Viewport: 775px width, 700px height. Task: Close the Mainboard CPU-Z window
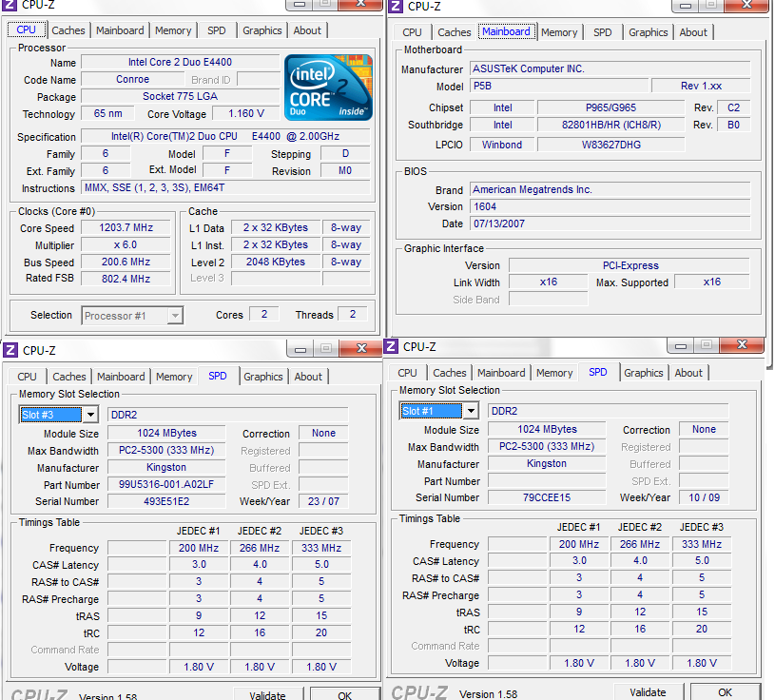click(746, 6)
